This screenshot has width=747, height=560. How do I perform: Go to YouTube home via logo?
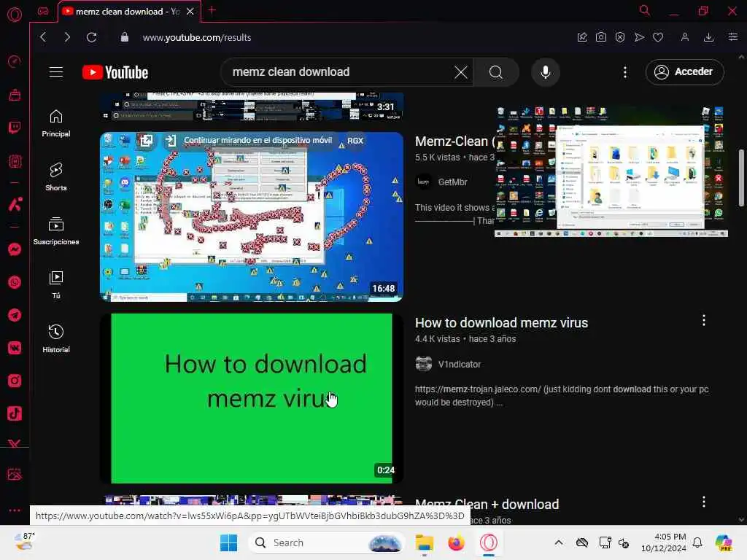[x=115, y=72]
